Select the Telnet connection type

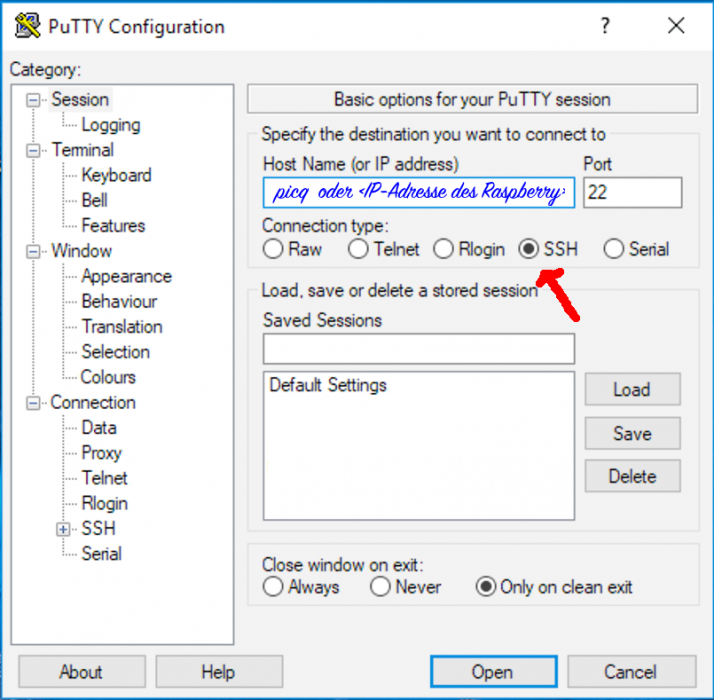[x=358, y=250]
